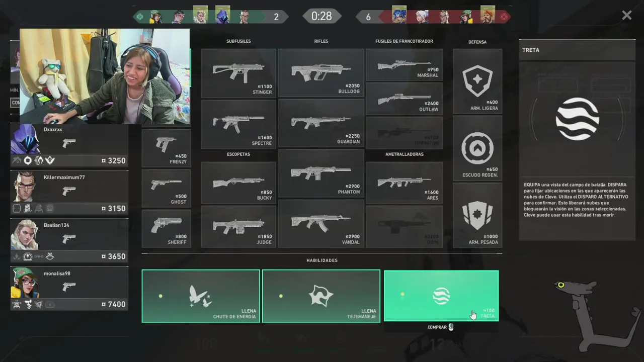Click the ally team score 2
Viewport: 644px width, 362px height.
pos(276,17)
